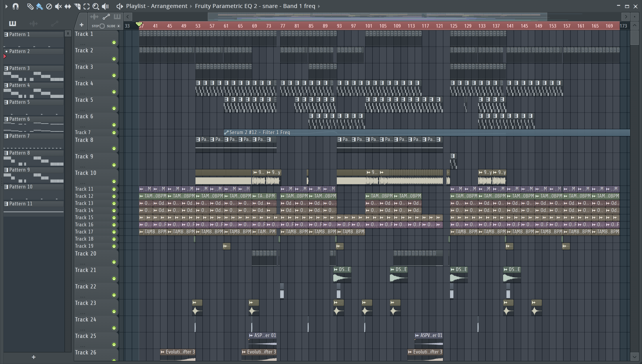Select the Serum 2 #12 Filter 1 Freq clip

427,133
